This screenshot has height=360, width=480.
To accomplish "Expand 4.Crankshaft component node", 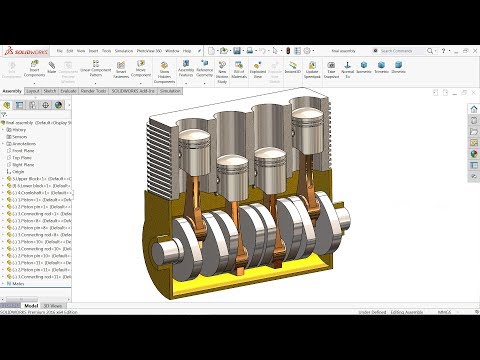I will pos(3,193).
